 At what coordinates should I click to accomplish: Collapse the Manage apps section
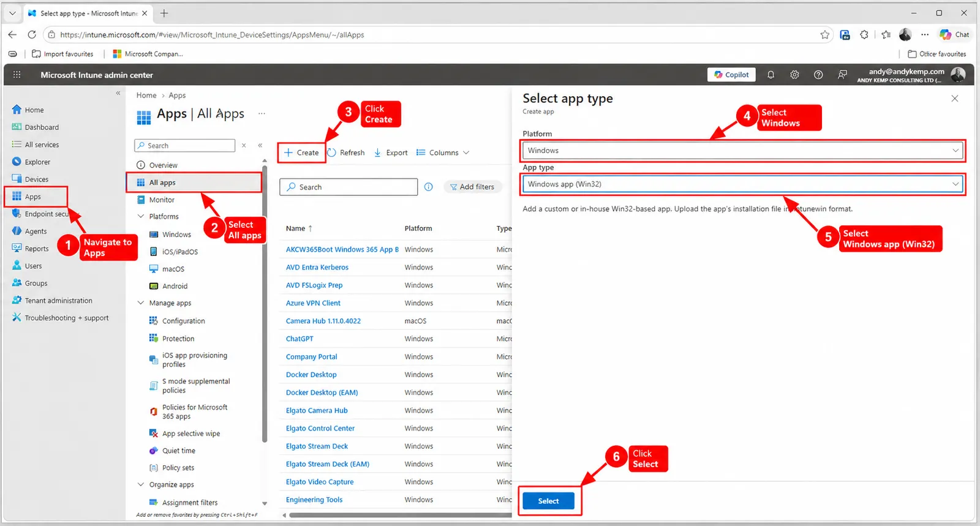click(141, 303)
